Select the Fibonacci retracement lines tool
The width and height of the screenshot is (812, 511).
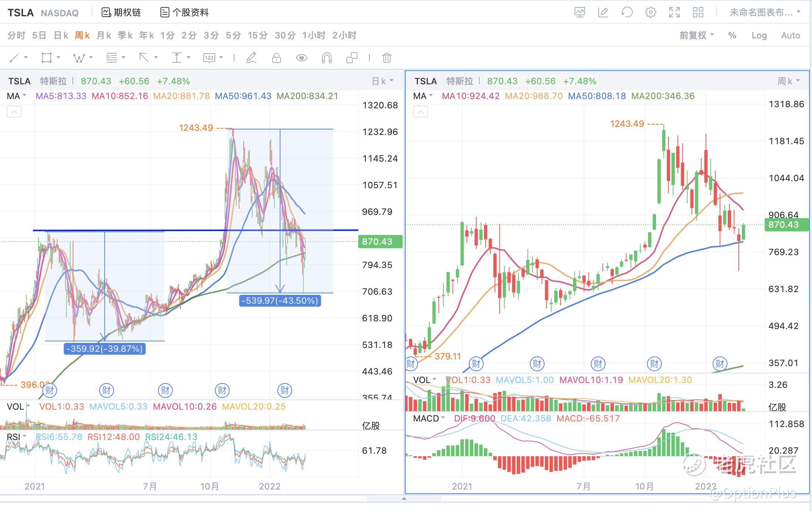[111, 58]
